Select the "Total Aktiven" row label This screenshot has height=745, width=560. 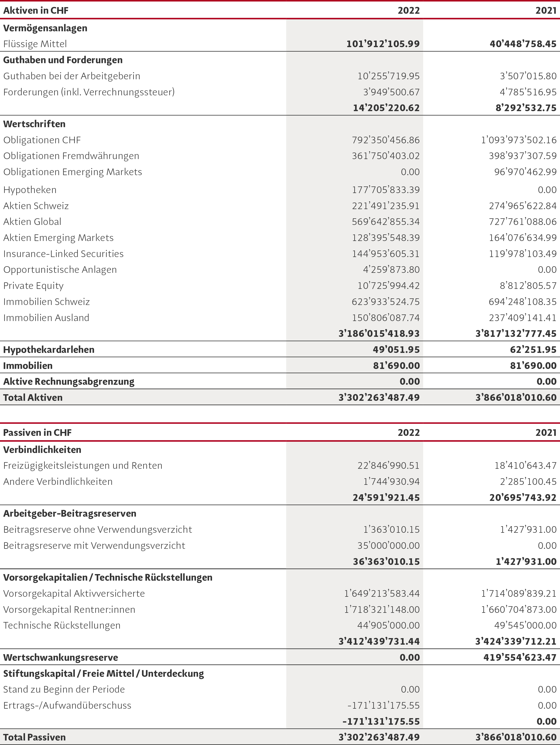[33, 397]
